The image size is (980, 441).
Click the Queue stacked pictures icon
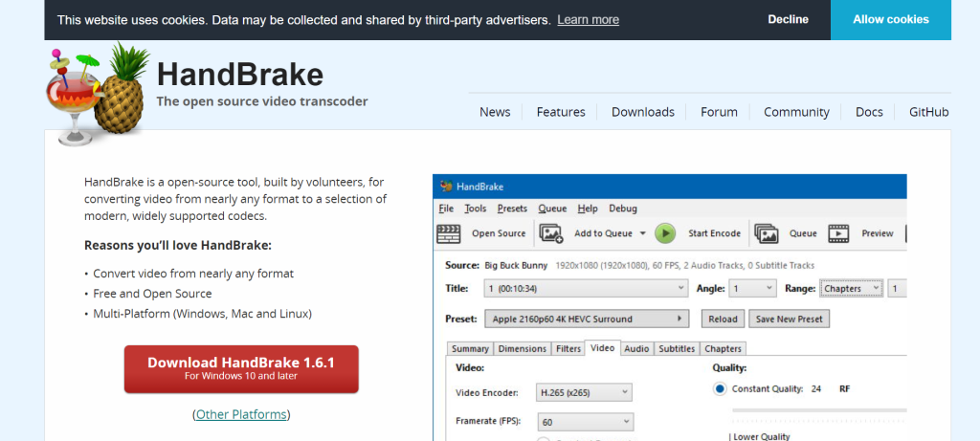767,233
